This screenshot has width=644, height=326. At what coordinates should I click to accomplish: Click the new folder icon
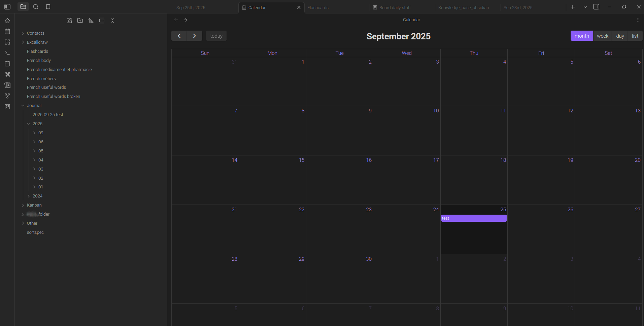tap(80, 21)
